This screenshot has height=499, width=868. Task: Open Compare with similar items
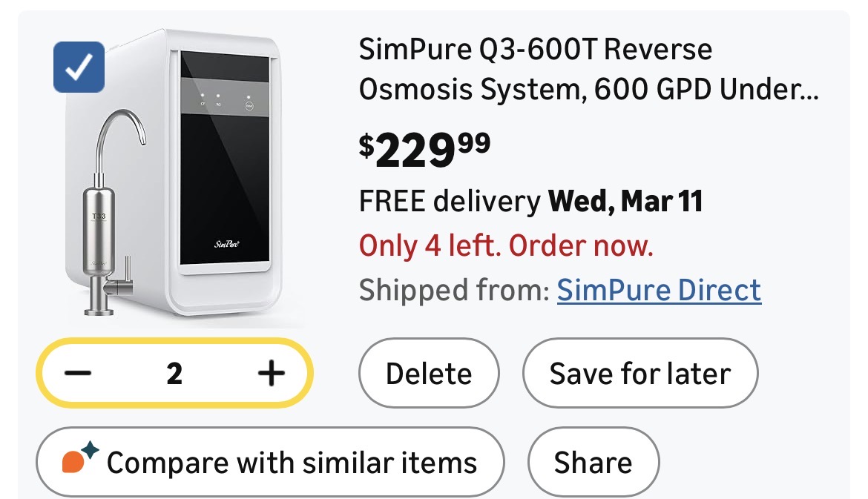[270, 463]
